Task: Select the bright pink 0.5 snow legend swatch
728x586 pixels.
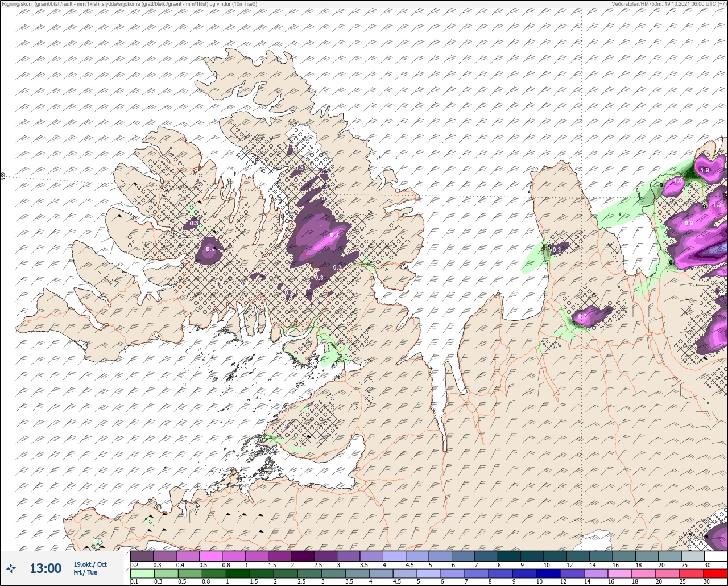Action: 210,556
